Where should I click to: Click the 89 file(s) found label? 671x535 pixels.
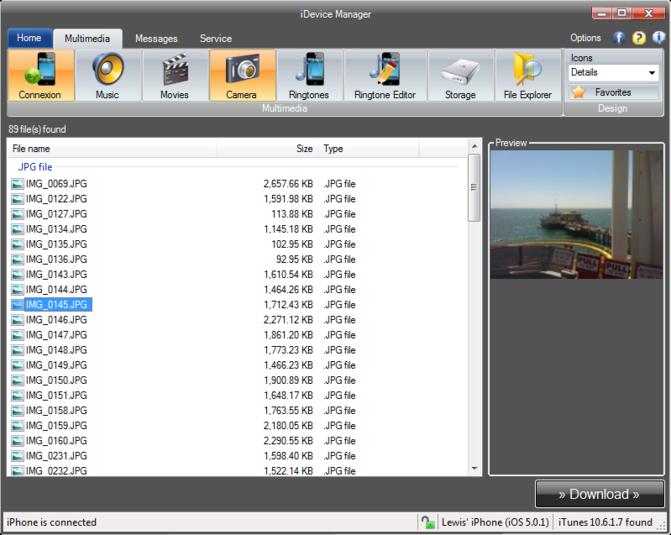(x=37, y=129)
